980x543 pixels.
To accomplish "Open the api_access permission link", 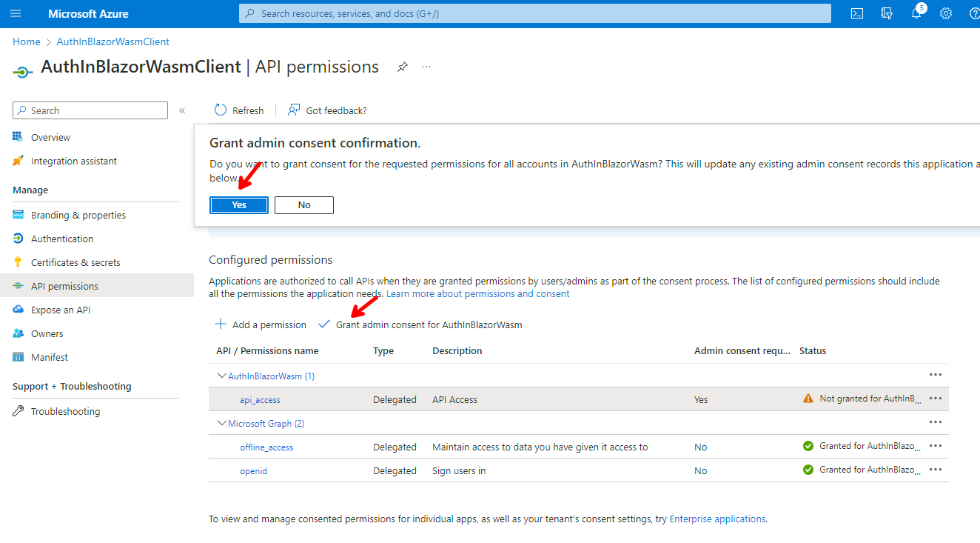I will click(260, 399).
